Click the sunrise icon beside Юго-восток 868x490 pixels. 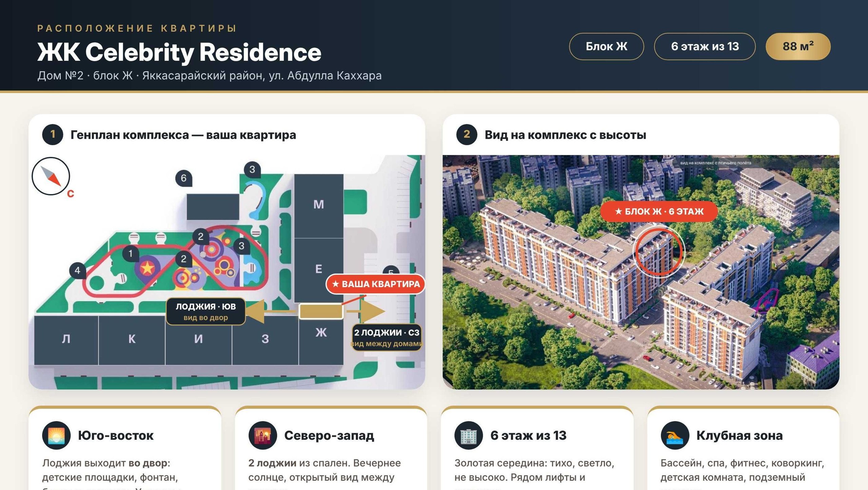tap(56, 435)
